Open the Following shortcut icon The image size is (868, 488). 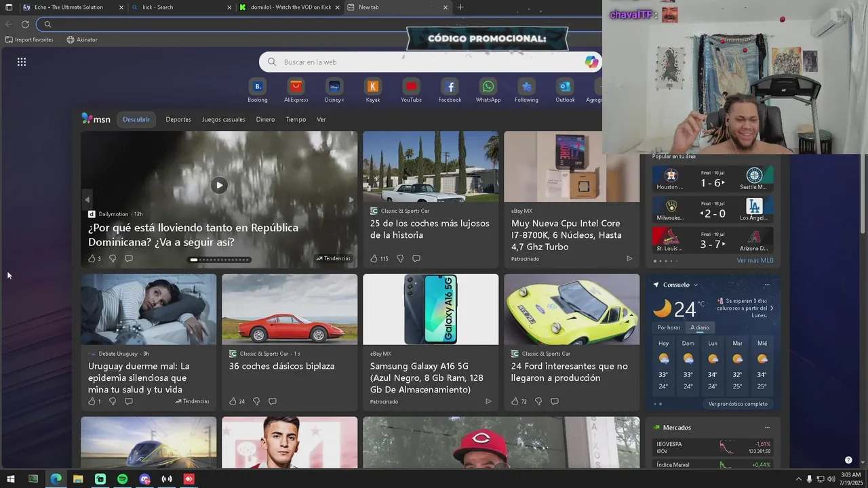[x=526, y=87]
